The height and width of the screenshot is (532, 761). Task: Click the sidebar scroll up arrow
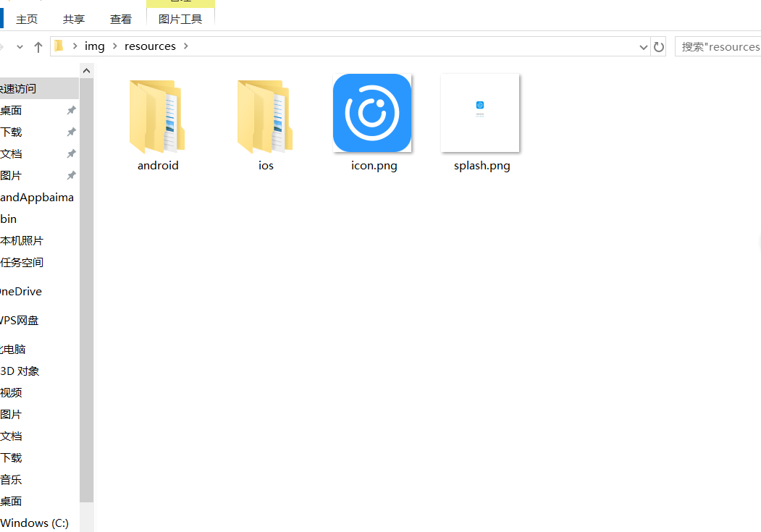point(86,71)
